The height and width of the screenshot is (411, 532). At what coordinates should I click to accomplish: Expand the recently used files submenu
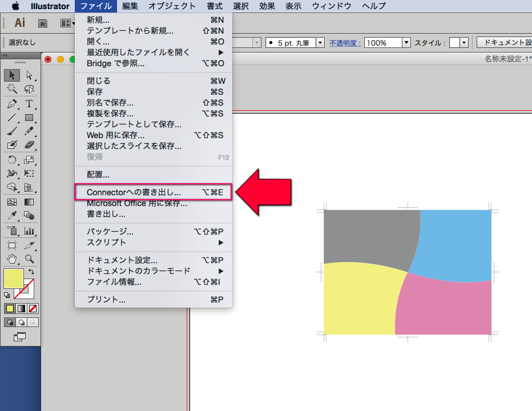coord(154,53)
